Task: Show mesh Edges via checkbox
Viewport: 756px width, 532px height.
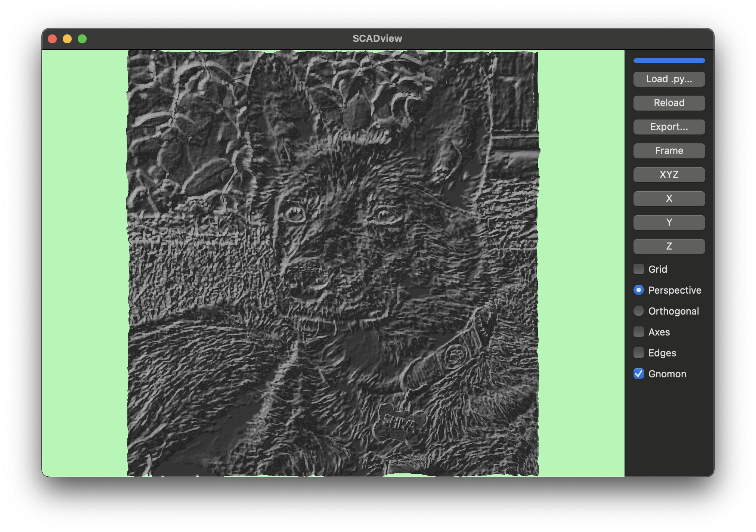Action: point(638,353)
